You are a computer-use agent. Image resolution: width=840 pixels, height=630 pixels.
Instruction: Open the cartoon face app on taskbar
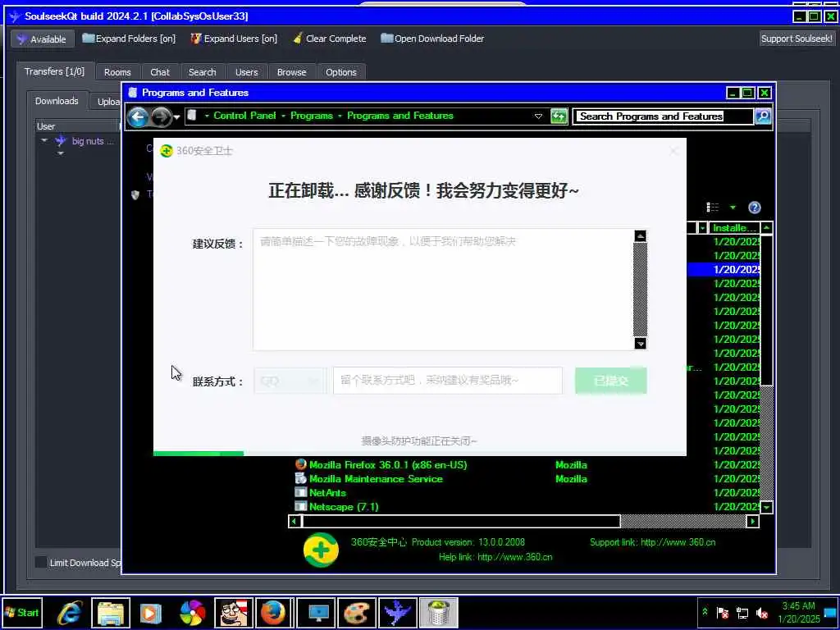click(x=234, y=613)
